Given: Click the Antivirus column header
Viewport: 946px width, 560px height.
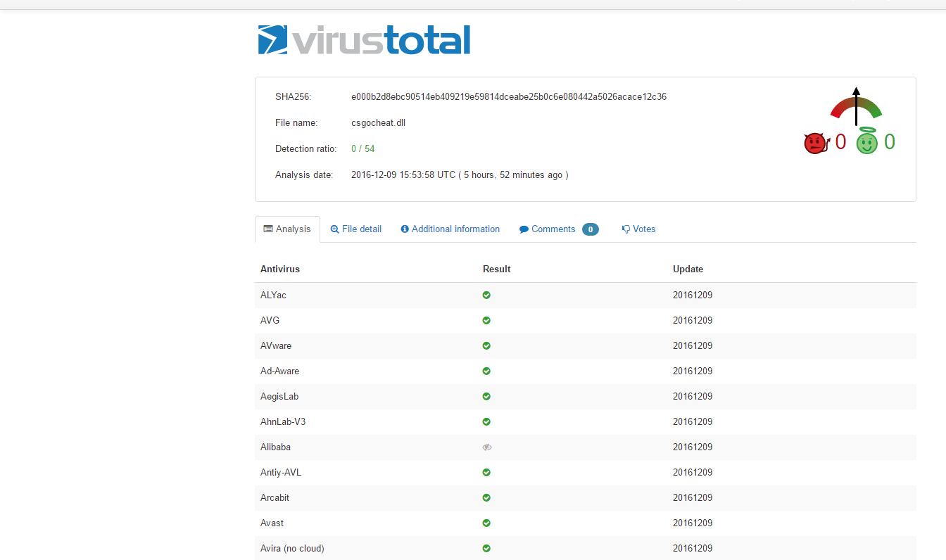Looking at the screenshot, I should 280,269.
